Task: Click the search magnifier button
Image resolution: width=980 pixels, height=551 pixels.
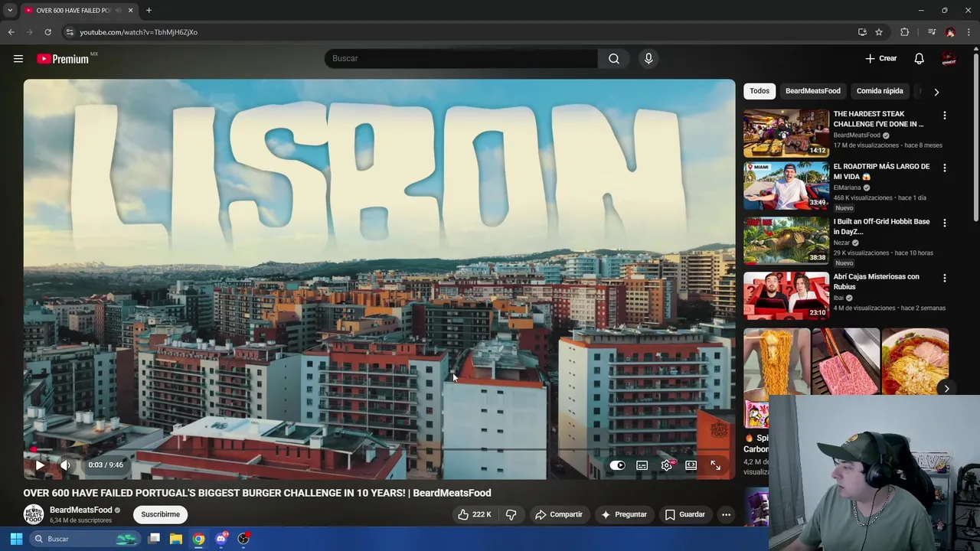Action: pos(614,59)
